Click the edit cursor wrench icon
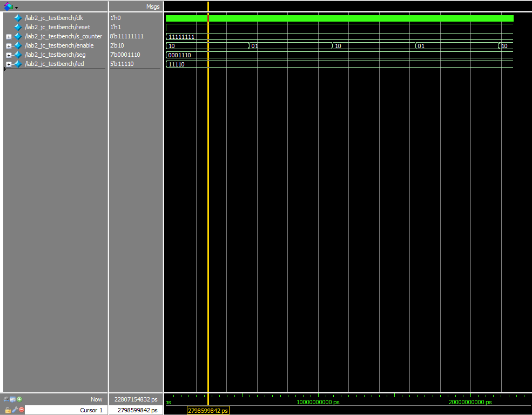Image resolution: width=532 pixels, height=415 pixels. click(x=15, y=410)
